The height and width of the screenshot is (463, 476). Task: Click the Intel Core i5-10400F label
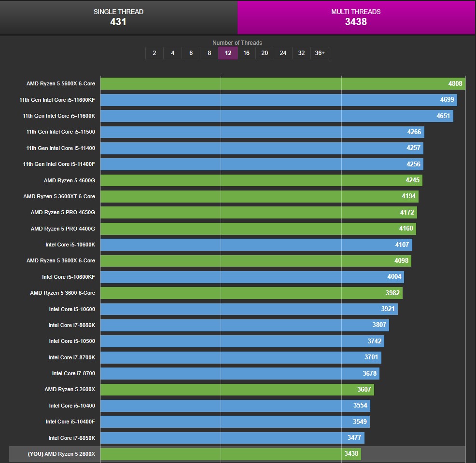[70, 422]
